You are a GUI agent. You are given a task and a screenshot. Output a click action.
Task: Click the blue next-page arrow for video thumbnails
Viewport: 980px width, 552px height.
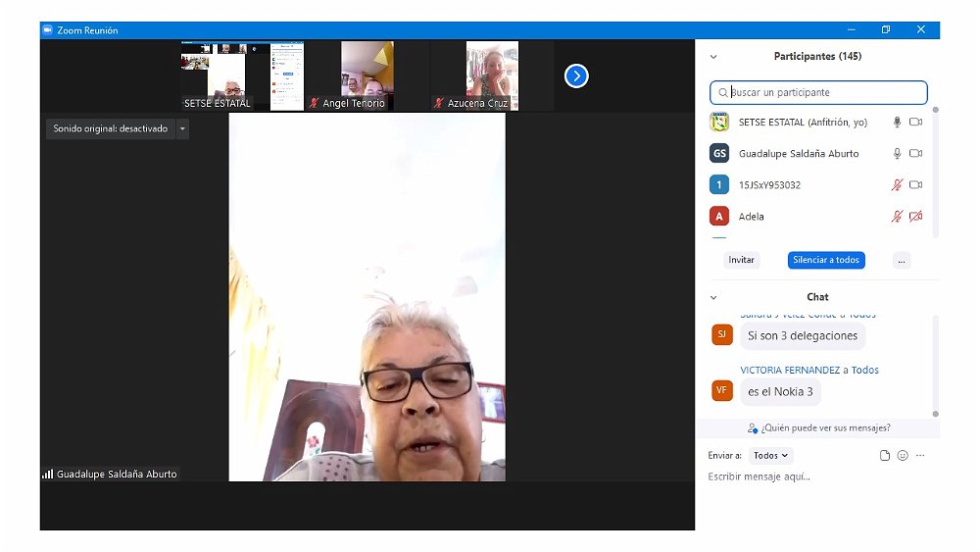point(576,75)
